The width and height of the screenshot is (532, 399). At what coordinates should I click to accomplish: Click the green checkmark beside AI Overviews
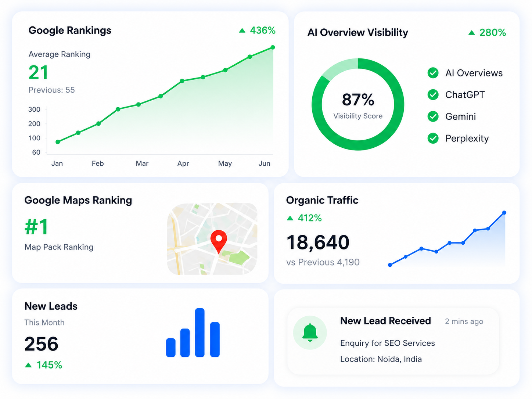433,73
